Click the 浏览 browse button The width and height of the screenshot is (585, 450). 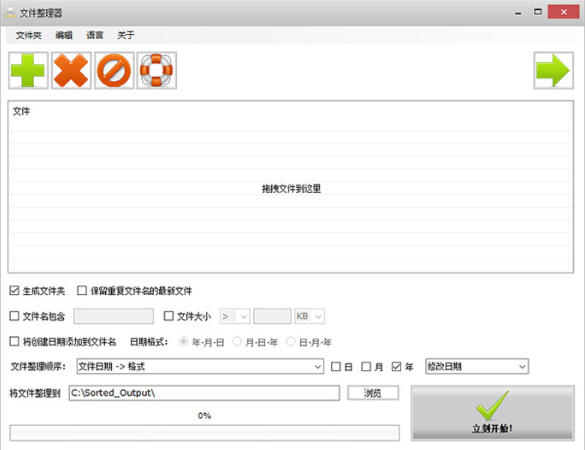(x=373, y=393)
